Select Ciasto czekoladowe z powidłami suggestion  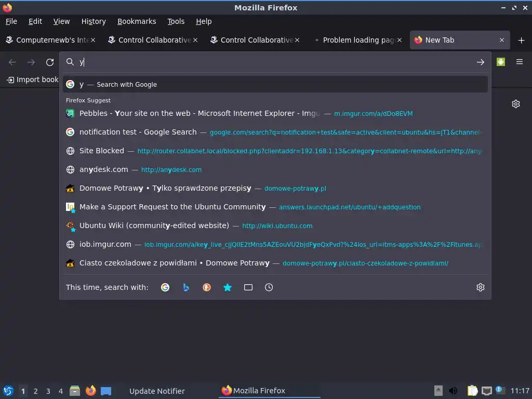(x=275, y=263)
